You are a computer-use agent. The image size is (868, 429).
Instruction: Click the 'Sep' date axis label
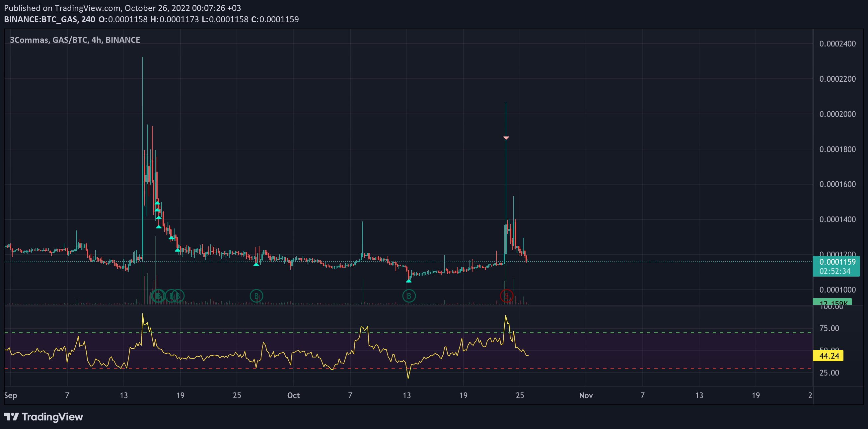pyautogui.click(x=10, y=395)
